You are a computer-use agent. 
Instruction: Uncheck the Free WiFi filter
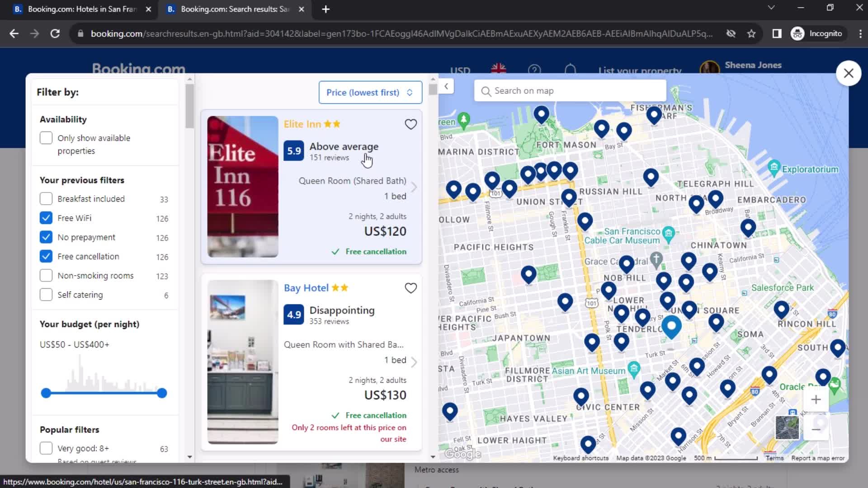[46, 218]
